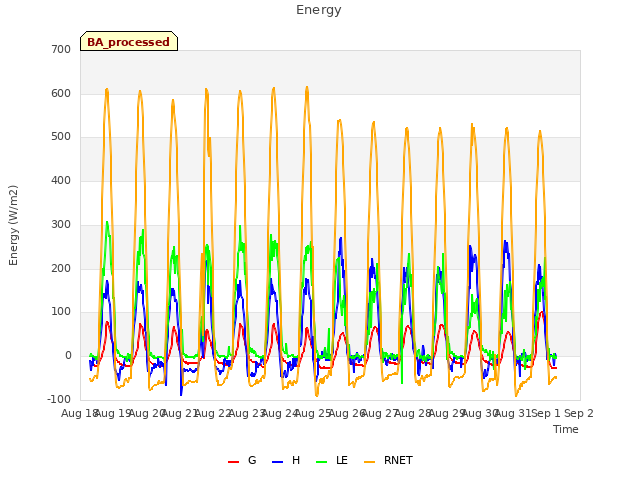This screenshot has width=640, height=480.
Task: Click the 400 y-axis tick value
Action: (61, 180)
